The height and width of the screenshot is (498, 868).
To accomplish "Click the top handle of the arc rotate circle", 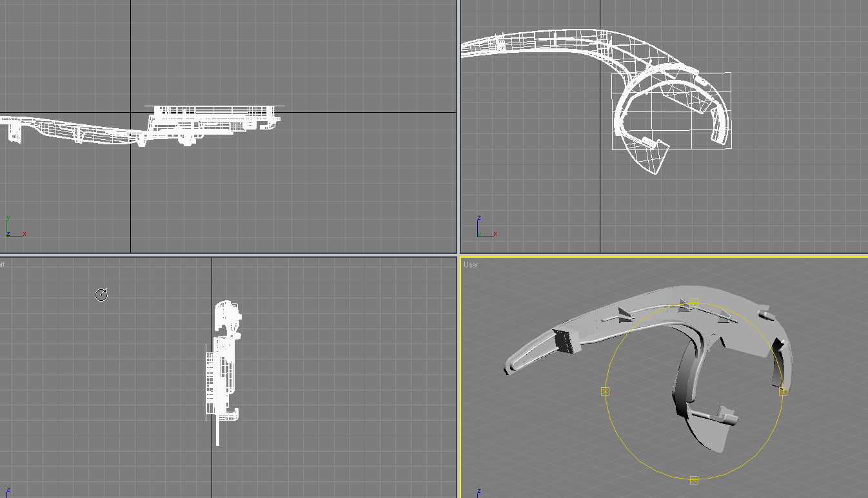I will coord(694,302).
